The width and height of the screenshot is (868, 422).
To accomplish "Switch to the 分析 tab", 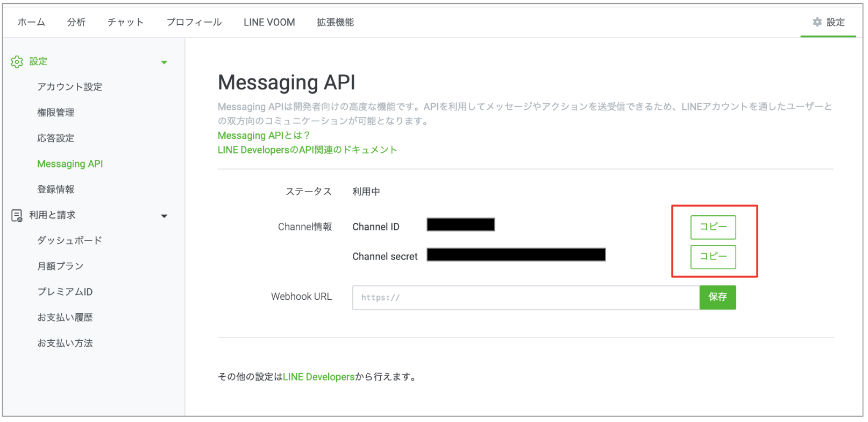I will tap(76, 22).
